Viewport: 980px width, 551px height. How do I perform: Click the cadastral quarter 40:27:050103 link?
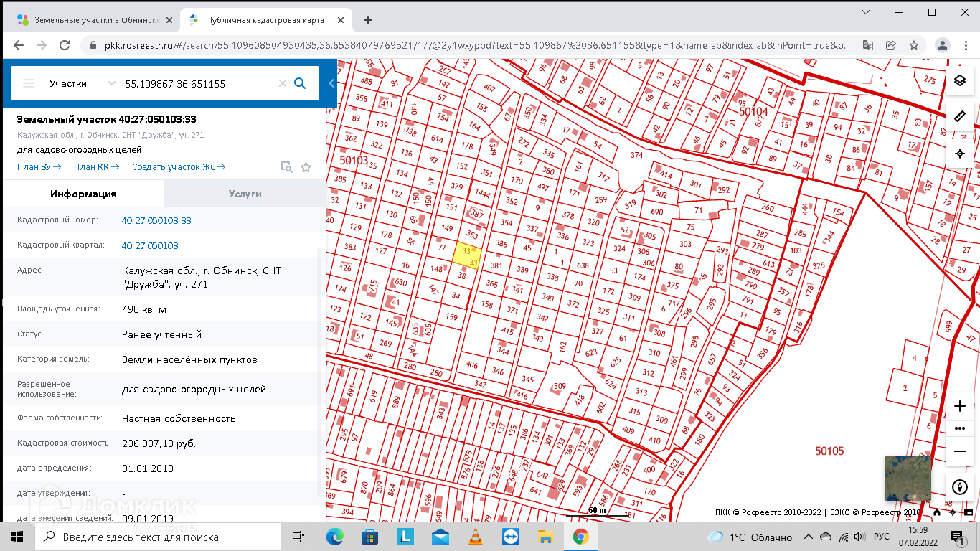[150, 245]
